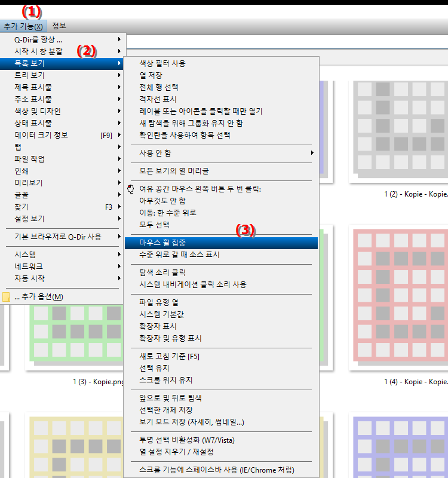
Task: Toggle 앞으로 및 뒤로 탐색 option
Action: (x=221, y=398)
